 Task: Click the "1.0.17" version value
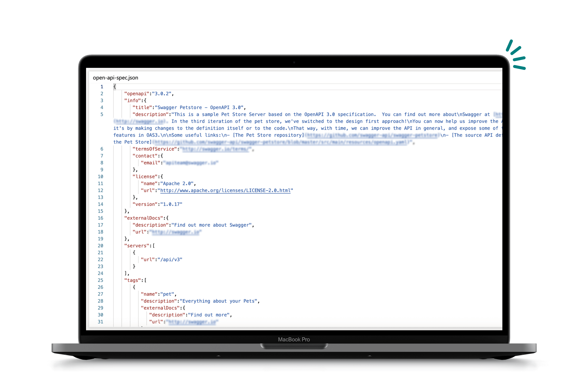click(x=171, y=204)
